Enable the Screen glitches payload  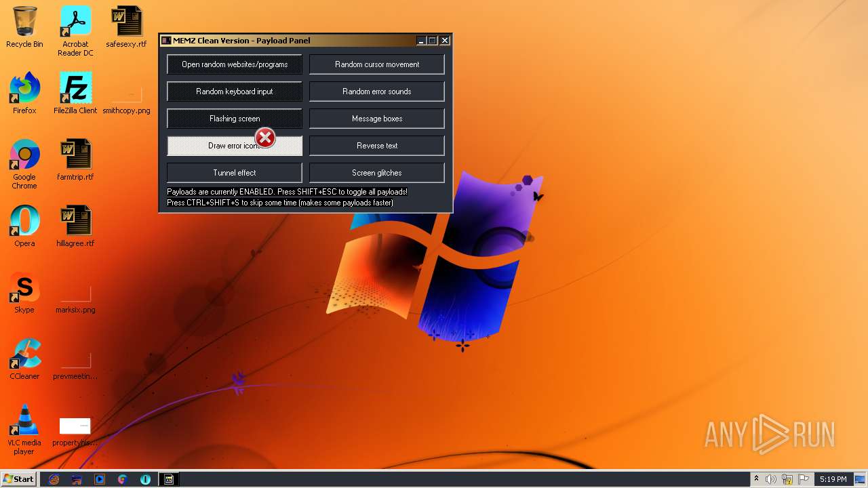click(377, 173)
